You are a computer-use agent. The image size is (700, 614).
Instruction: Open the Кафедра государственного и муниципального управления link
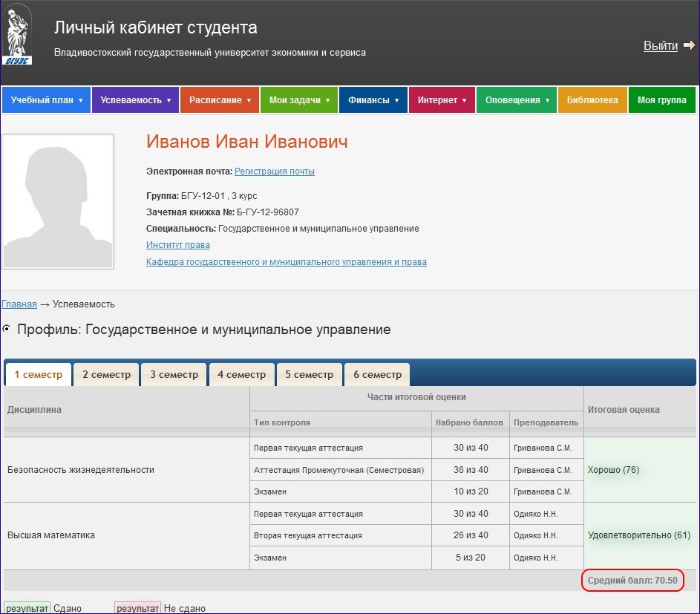click(x=286, y=261)
